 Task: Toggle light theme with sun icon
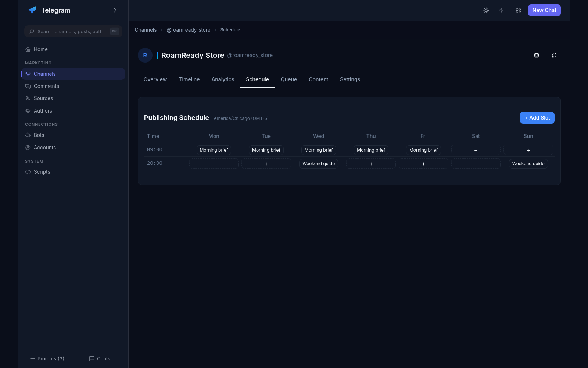[486, 10]
